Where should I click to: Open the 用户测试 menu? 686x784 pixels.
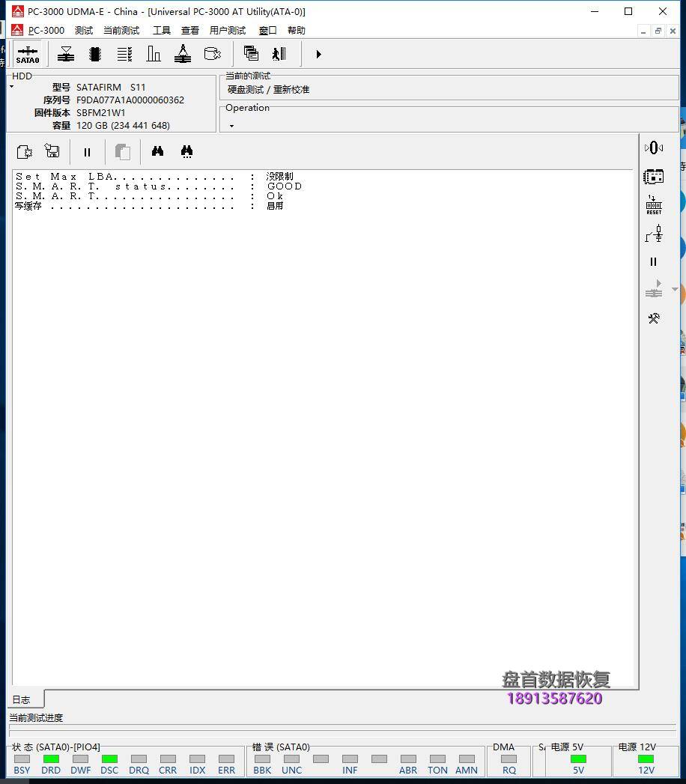click(x=227, y=31)
